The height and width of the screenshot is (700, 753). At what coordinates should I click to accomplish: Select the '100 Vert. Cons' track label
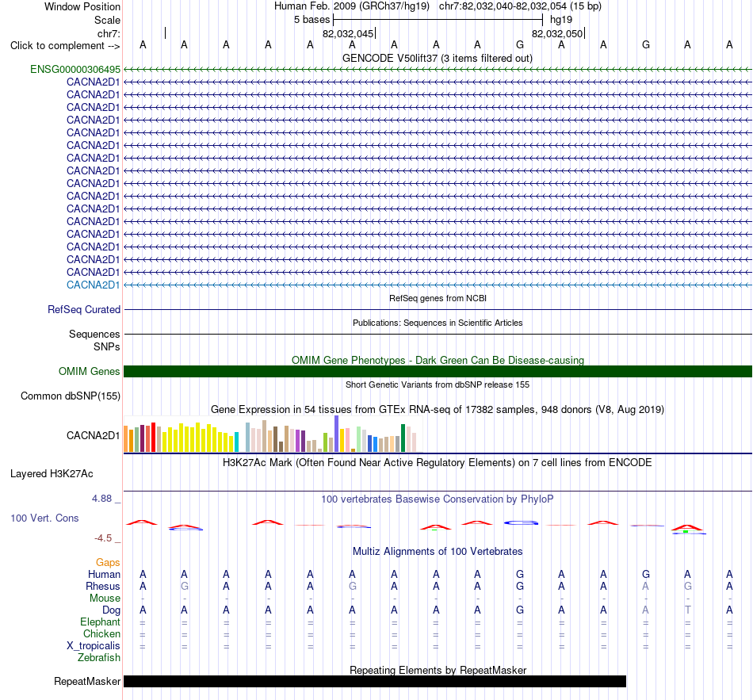(44, 518)
